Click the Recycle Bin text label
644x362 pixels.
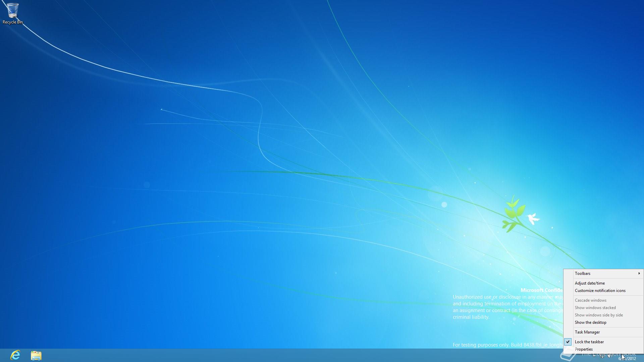click(13, 22)
